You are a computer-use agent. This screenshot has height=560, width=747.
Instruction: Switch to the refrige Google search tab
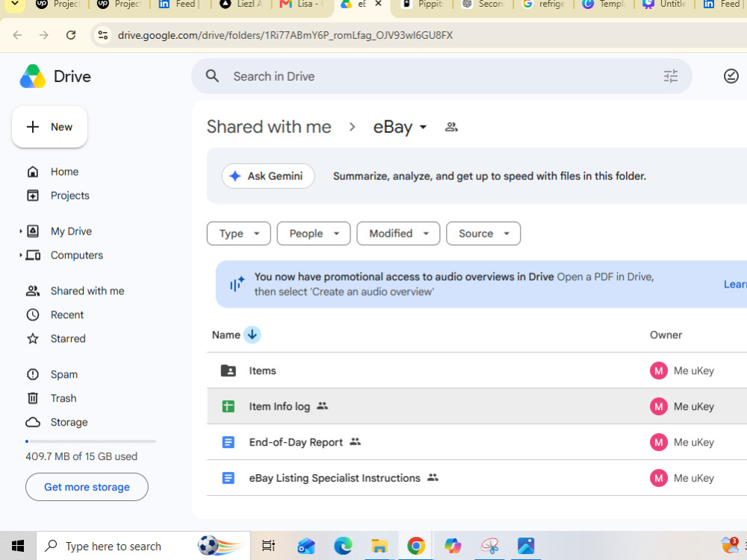tap(544, 4)
